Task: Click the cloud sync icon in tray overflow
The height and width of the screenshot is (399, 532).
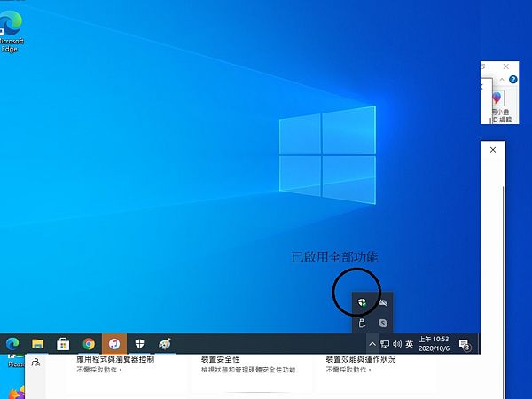Action: tap(383, 302)
